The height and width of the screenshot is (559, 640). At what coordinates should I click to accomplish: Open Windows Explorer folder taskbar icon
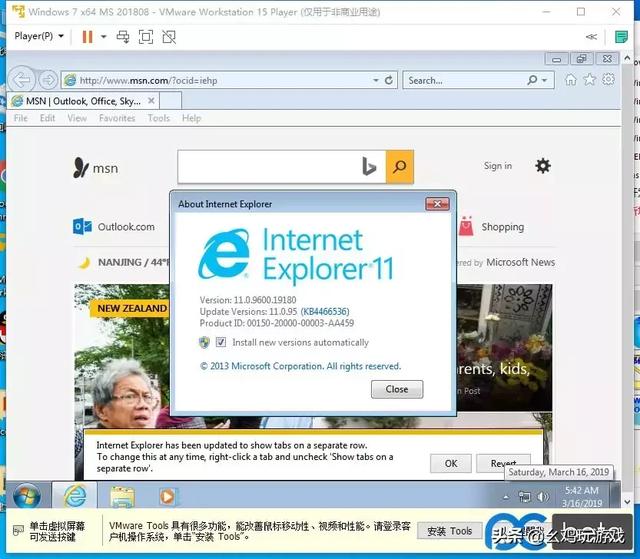click(x=122, y=497)
